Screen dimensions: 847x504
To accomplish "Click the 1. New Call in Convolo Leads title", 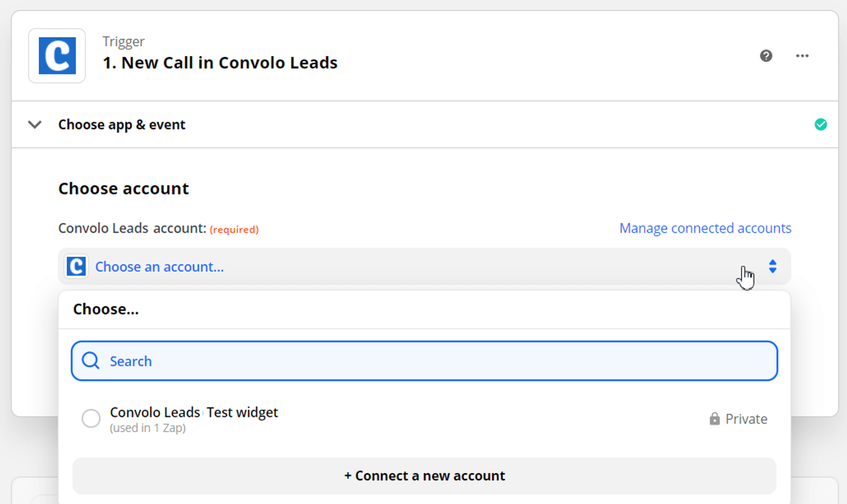I will (220, 63).
